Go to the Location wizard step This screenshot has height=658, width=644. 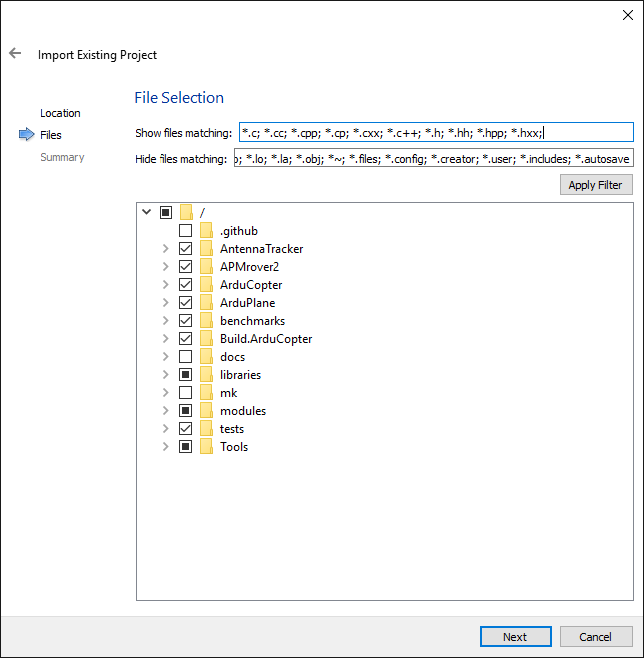click(x=60, y=113)
